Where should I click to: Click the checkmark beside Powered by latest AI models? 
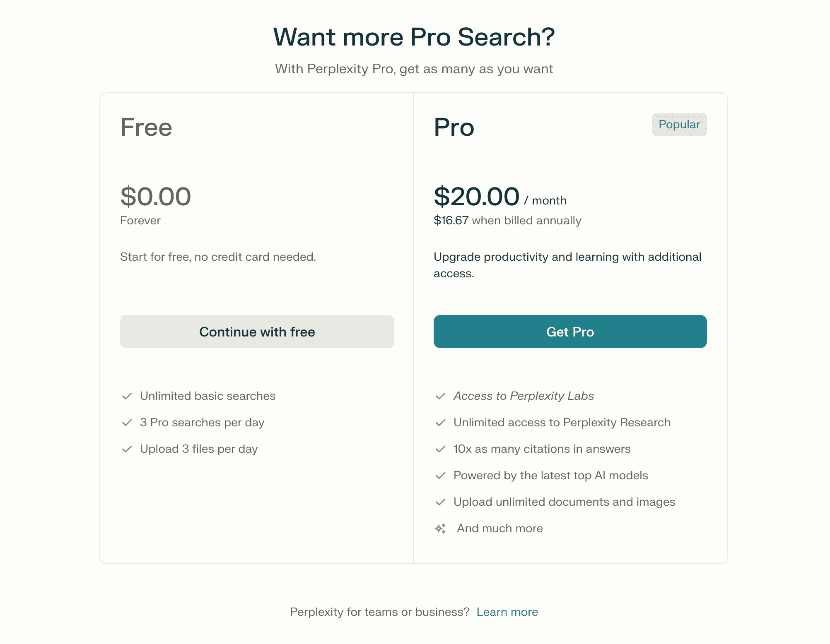click(x=440, y=476)
